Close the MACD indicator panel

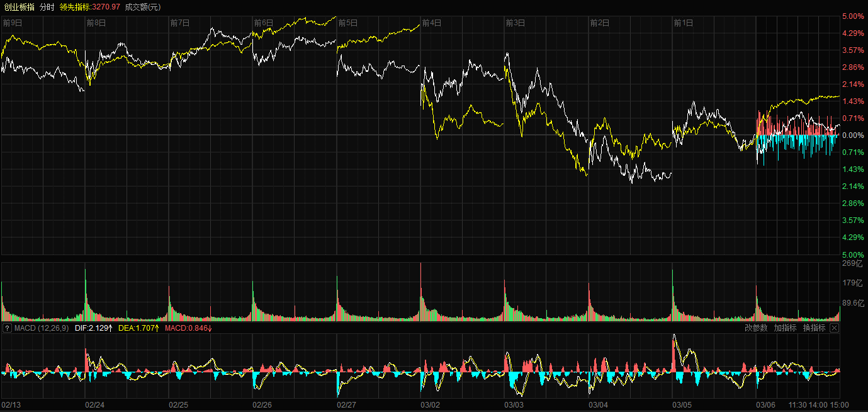click(x=834, y=328)
